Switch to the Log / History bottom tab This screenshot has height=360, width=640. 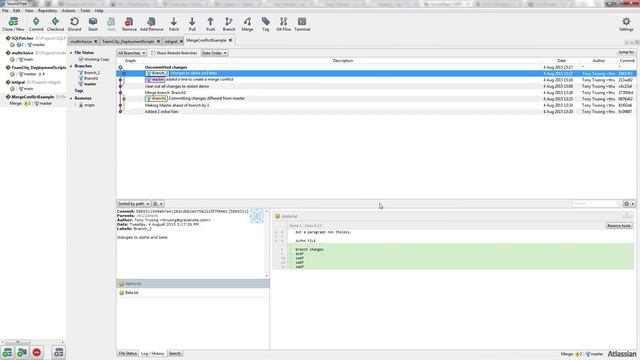(x=153, y=353)
